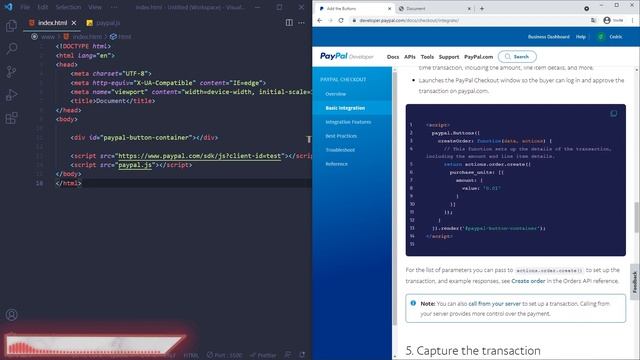Open the Support navigation item

point(449,57)
